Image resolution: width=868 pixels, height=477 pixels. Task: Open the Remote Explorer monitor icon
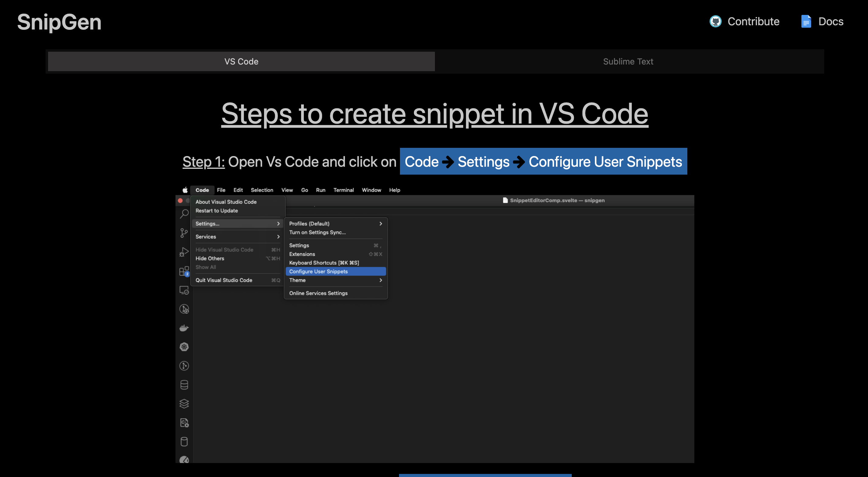click(x=184, y=290)
